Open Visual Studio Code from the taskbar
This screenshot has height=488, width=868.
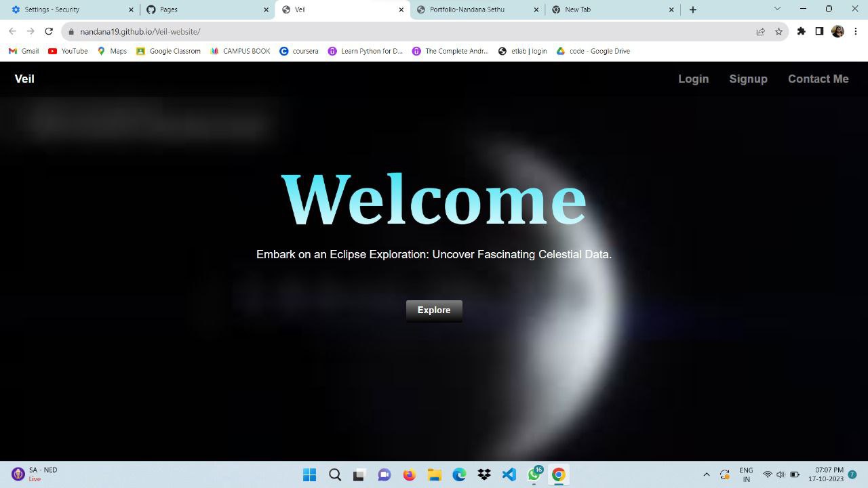click(509, 474)
